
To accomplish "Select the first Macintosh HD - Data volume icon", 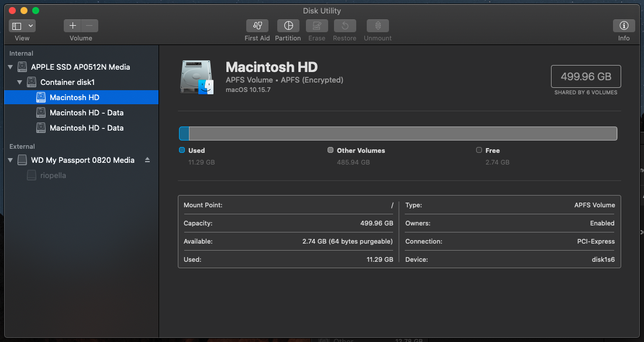I will 41,112.
